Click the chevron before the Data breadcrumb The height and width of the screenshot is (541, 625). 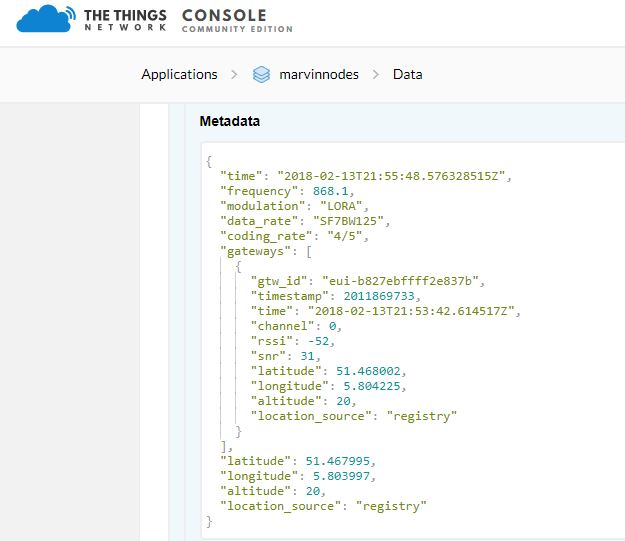pyautogui.click(x=378, y=74)
